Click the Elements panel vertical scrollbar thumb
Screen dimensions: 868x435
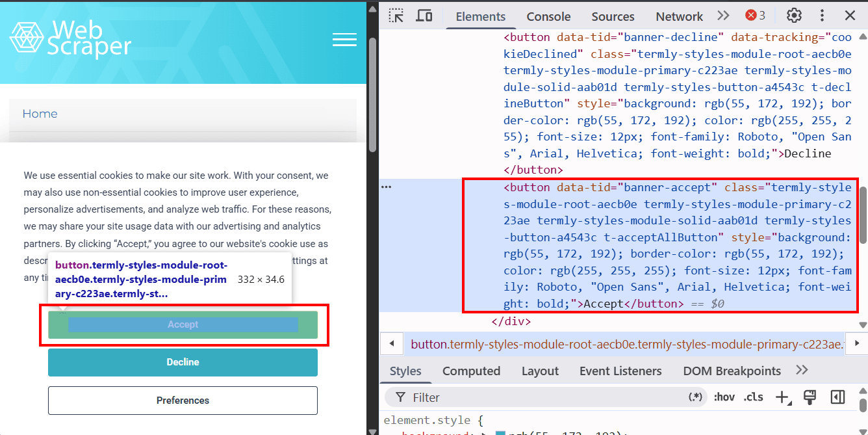coord(863,215)
